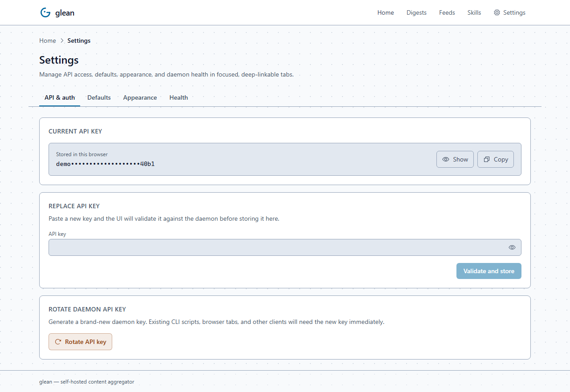Go to Home in top navigation
The width and height of the screenshot is (570, 392).
(x=386, y=12)
